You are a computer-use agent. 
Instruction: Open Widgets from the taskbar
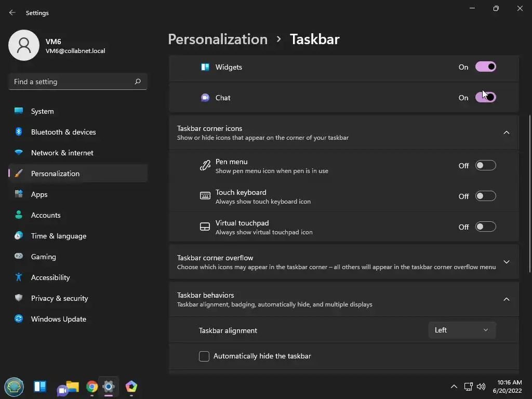[39, 387]
